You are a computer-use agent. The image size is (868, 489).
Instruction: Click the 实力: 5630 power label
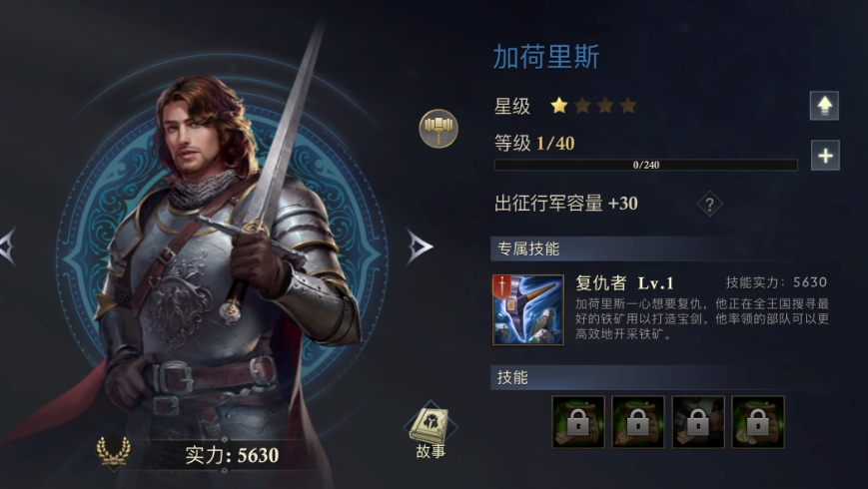[x=232, y=455]
